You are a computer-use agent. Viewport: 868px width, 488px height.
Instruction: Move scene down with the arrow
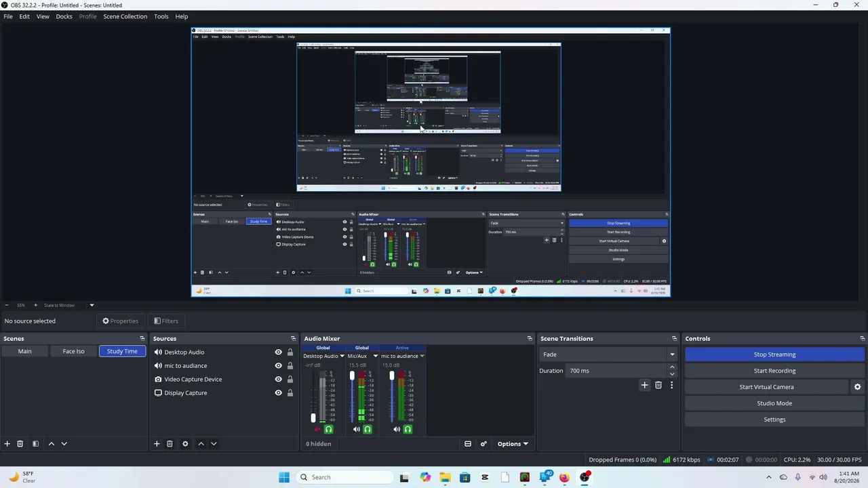point(64,444)
